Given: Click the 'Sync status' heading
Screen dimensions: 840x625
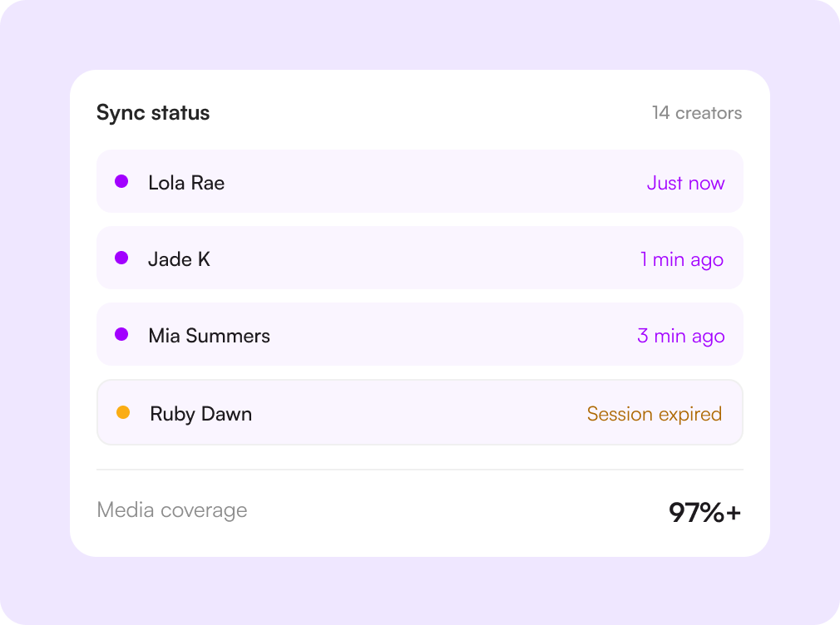Looking at the screenshot, I should (153, 113).
